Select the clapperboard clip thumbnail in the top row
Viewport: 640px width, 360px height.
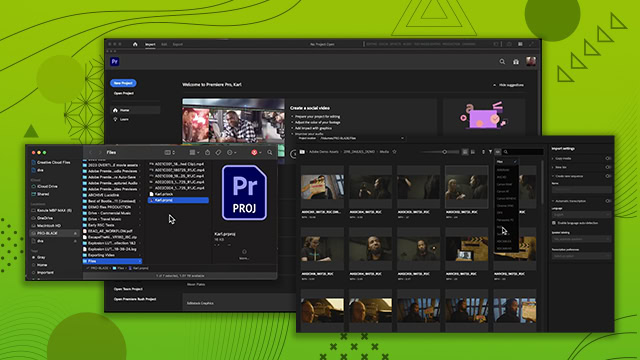pyautogui.click(x=322, y=187)
